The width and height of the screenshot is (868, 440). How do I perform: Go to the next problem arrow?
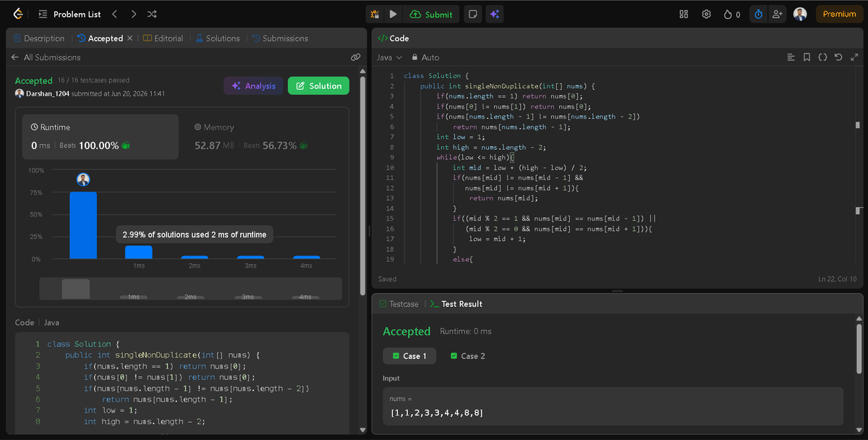[133, 14]
